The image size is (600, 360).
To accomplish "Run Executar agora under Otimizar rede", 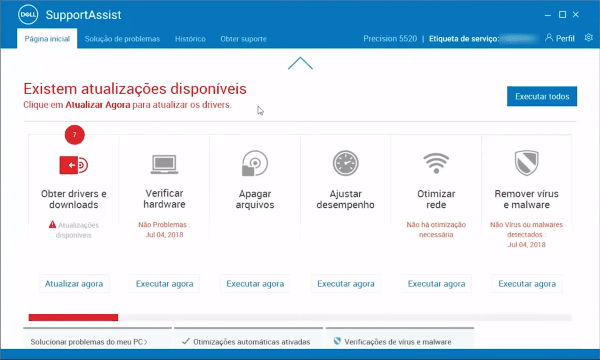I will pos(437,284).
